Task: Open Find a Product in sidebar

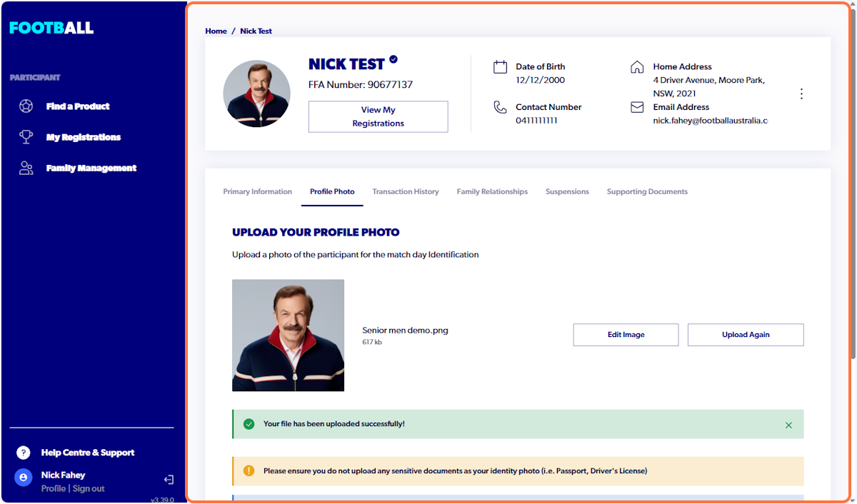Action: [x=78, y=106]
